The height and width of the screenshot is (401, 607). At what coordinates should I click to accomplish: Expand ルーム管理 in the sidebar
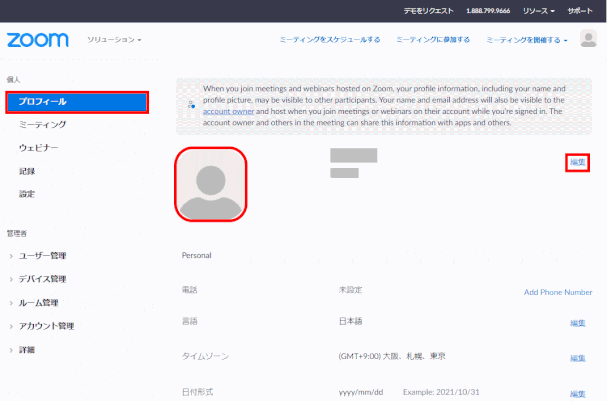click(38, 303)
